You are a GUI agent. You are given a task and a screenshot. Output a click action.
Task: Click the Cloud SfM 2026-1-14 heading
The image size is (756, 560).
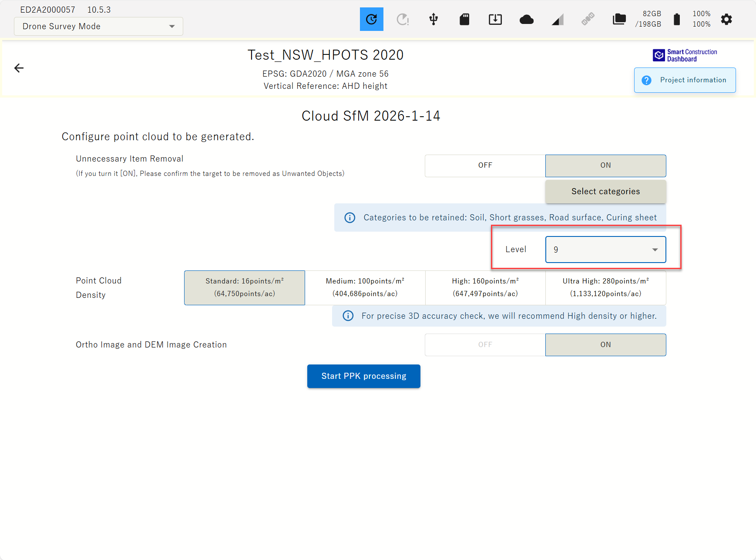coord(371,116)
